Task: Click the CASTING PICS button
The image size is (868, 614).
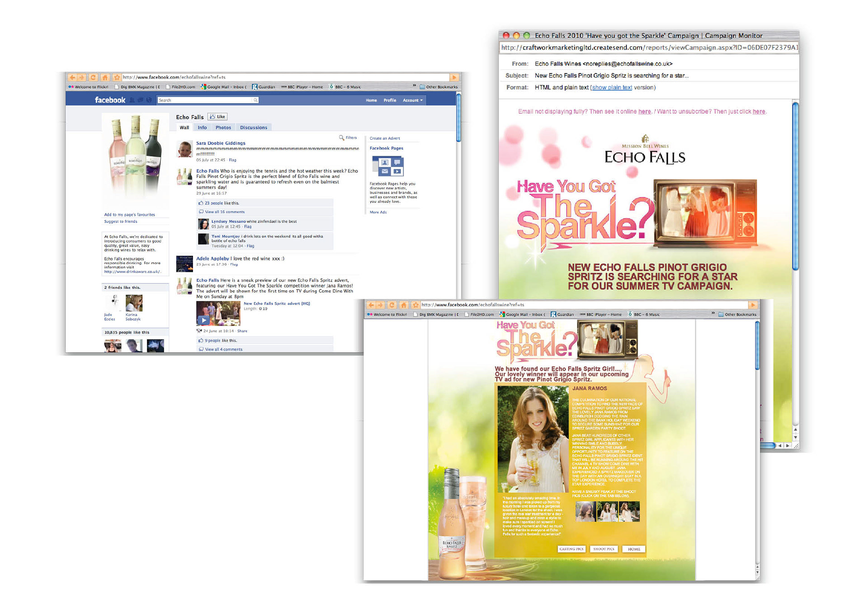Action: click(x=571, y=549)
